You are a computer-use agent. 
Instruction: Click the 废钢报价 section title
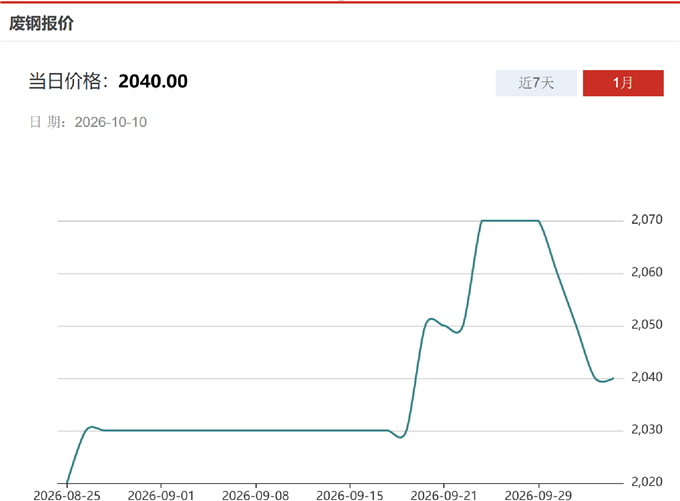point(42,23)
